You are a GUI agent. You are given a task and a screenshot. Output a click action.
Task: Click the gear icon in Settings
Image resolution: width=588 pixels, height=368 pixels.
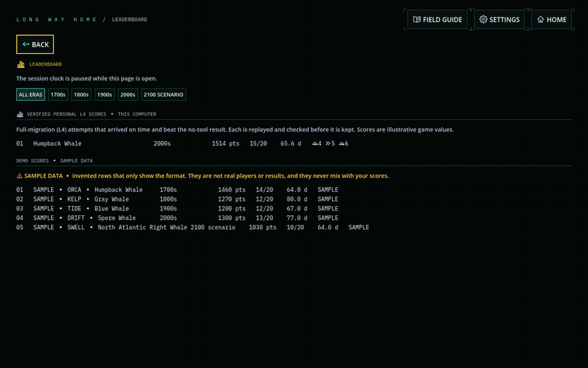(484, 20)
